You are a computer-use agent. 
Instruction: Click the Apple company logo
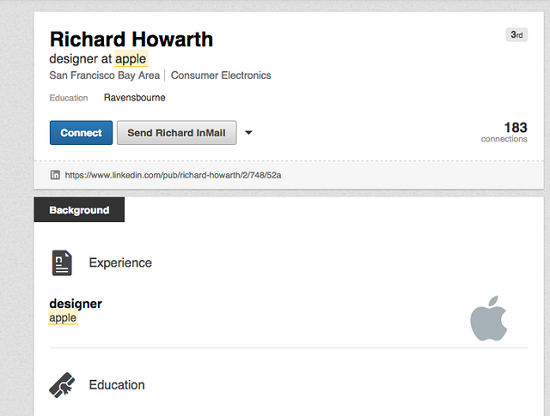pyautogui.click(x=489, y=318)
